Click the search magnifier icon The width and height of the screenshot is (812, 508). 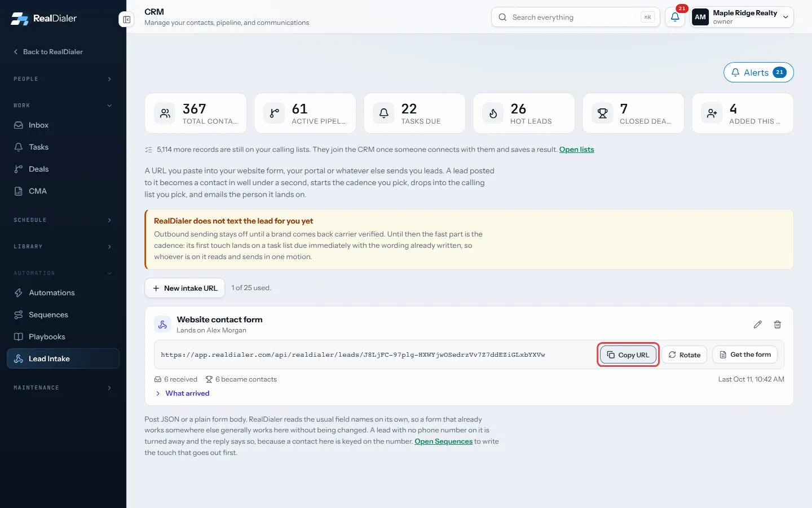(502, 17)
